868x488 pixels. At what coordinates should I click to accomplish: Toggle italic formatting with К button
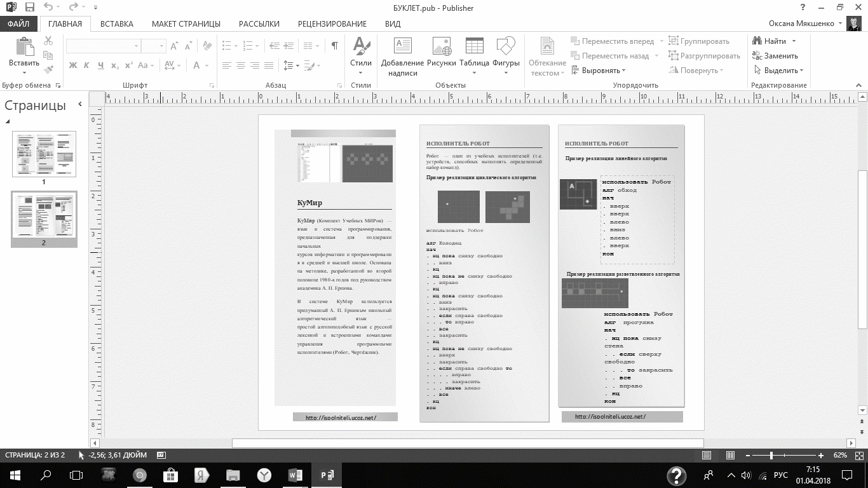point(86,65)
